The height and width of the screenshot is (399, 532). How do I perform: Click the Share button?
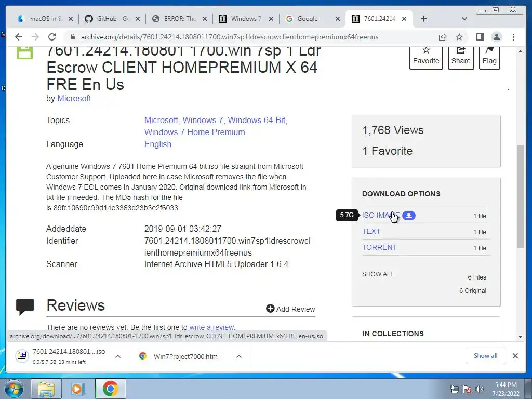461,57
